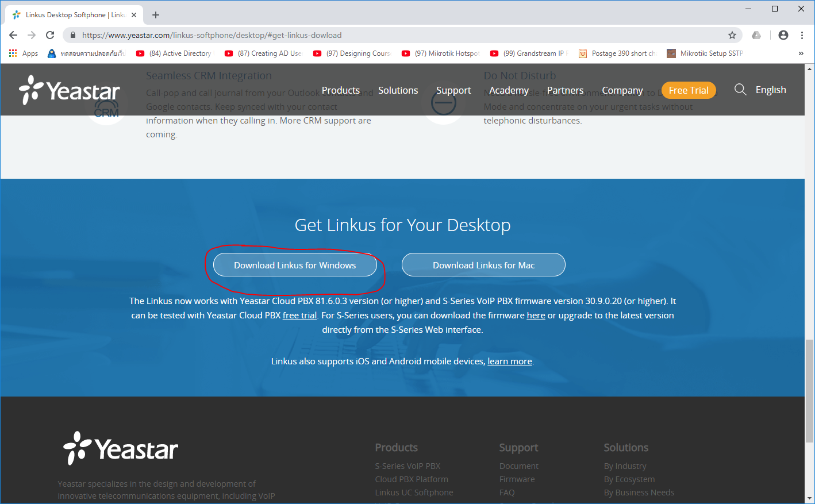Open the Apps grid shortcut
815x504 pixels.
24,53
